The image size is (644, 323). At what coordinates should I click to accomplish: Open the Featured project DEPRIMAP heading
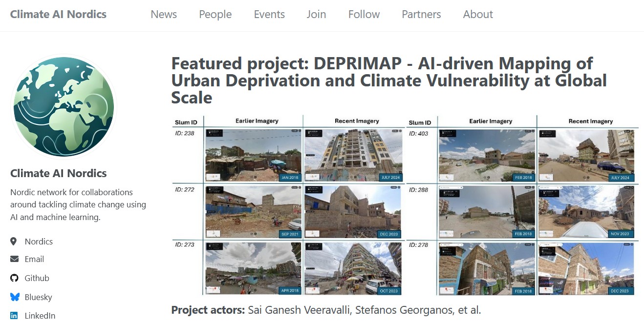[389, 81]
